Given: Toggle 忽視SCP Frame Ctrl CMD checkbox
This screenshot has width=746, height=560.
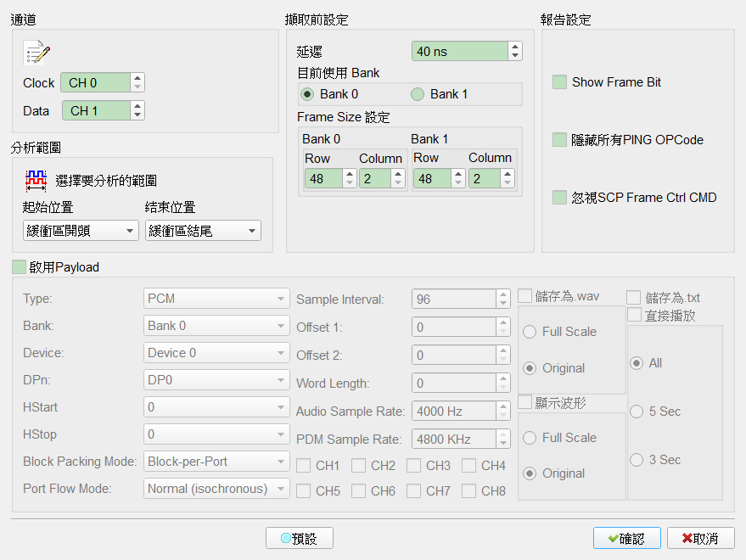Looking at the screenshot, I should coord(559,198).
